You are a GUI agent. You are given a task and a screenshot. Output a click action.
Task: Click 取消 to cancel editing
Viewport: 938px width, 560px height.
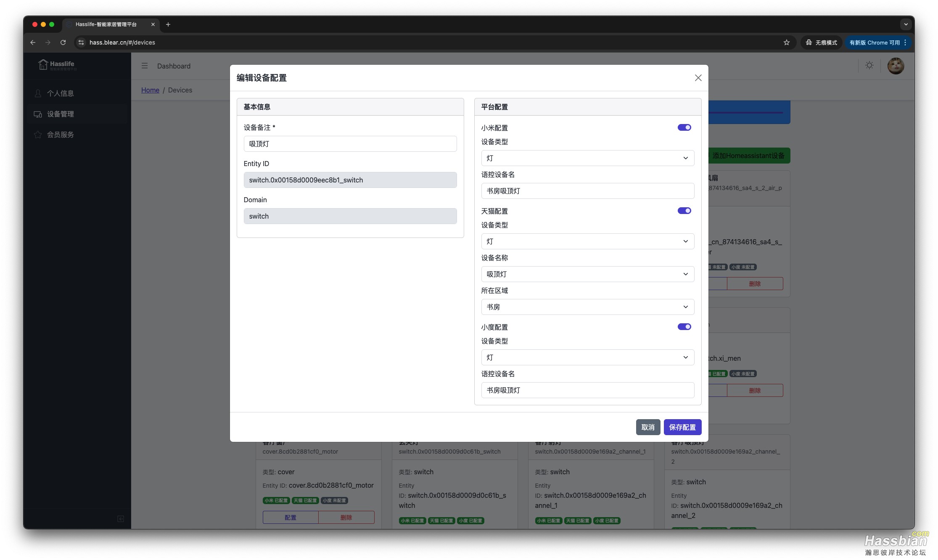pyautogui.click(x=648, y=427)
